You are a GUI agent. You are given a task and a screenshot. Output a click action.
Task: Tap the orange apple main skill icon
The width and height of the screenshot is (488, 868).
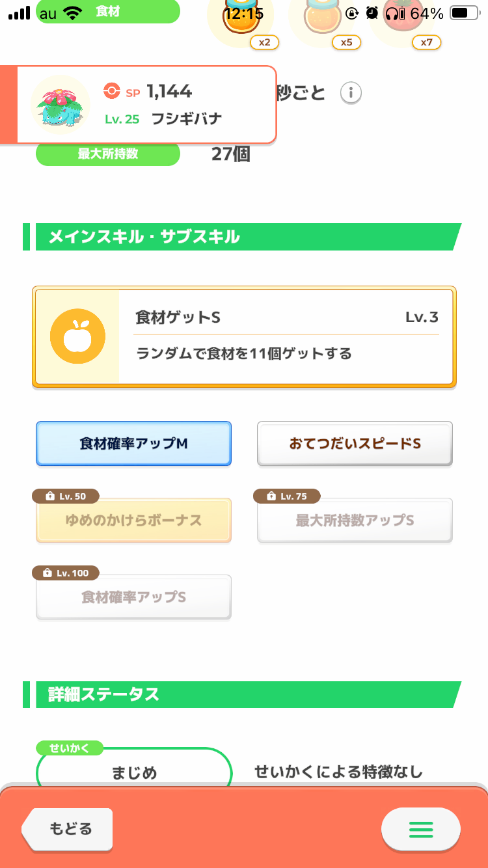click(77, 336)
